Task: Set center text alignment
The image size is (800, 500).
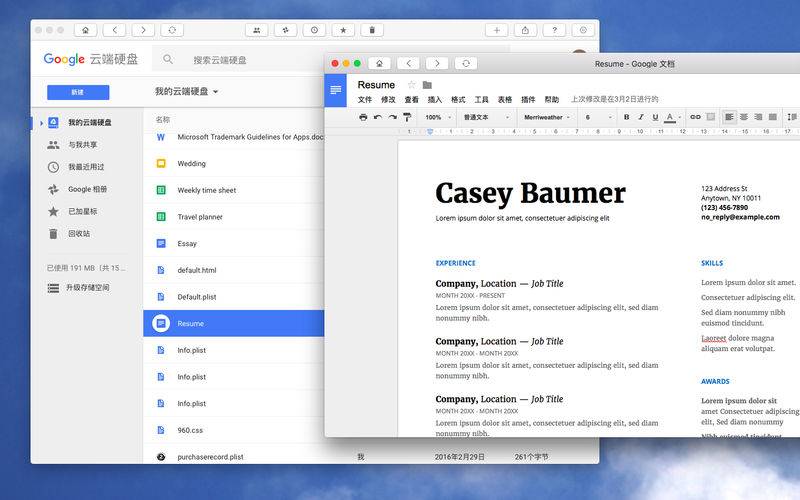Action: click(x=744, y=117)
